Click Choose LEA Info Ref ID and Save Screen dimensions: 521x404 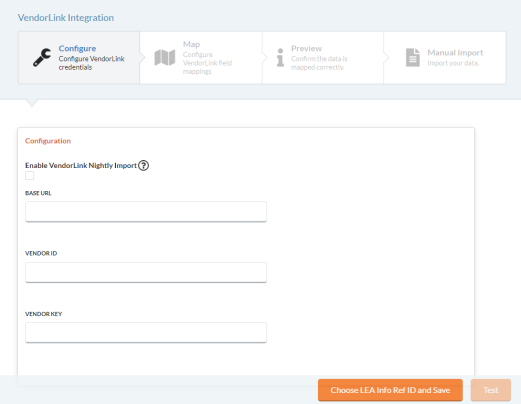coord(390,390)
